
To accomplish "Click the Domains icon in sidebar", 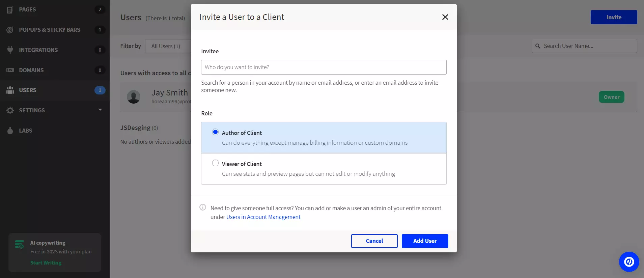I will [x=10, y=70].
